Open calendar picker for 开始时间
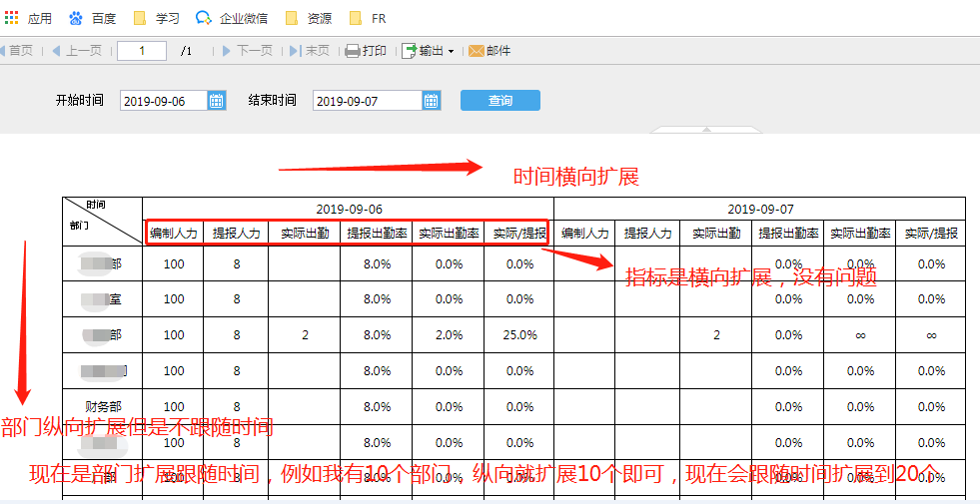 click(216, 101)
